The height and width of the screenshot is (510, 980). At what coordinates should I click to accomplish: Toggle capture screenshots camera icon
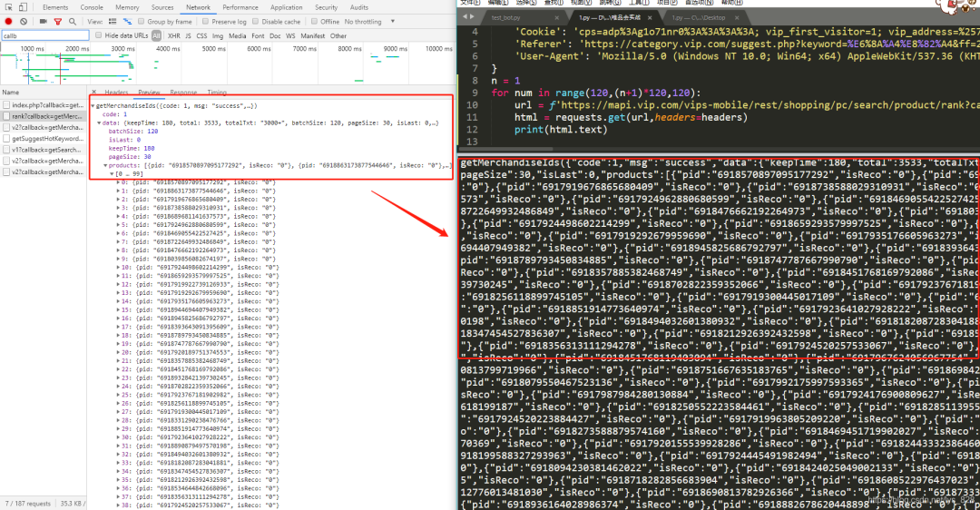[x=44, y=21]
